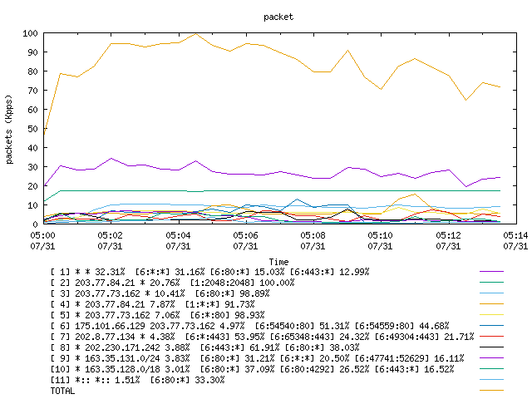Click the orange swatch for legend row [ 4]

pyautogui.click(x=491, y=304)
